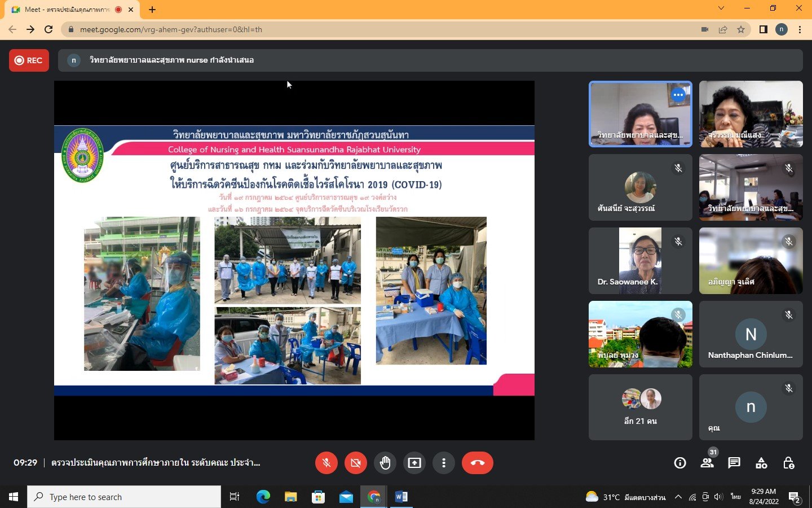Image resolution: width=812 pixels, height=508 pixels.
Task: Bookmark this page with star icon
Action: click(741, 29)
